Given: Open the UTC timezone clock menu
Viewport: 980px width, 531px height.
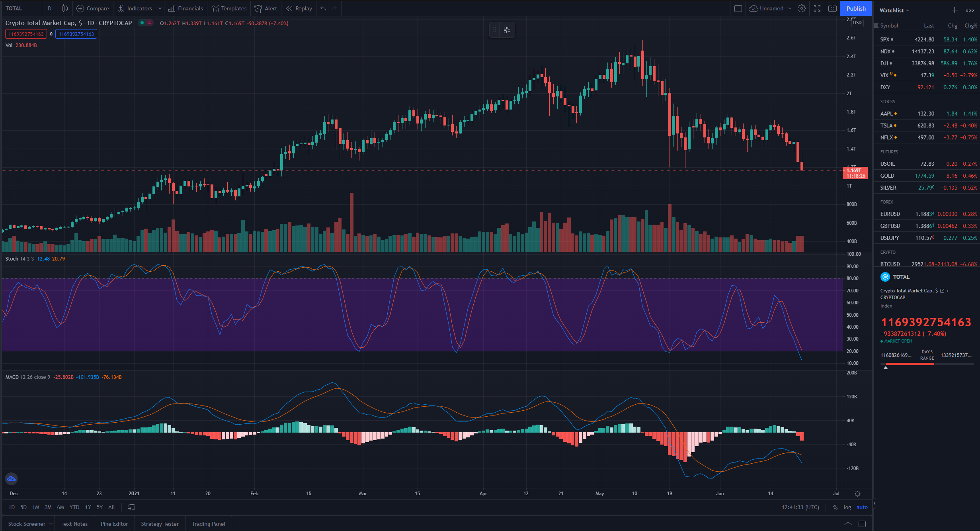Looking at the screenshot, I should 800,507.
